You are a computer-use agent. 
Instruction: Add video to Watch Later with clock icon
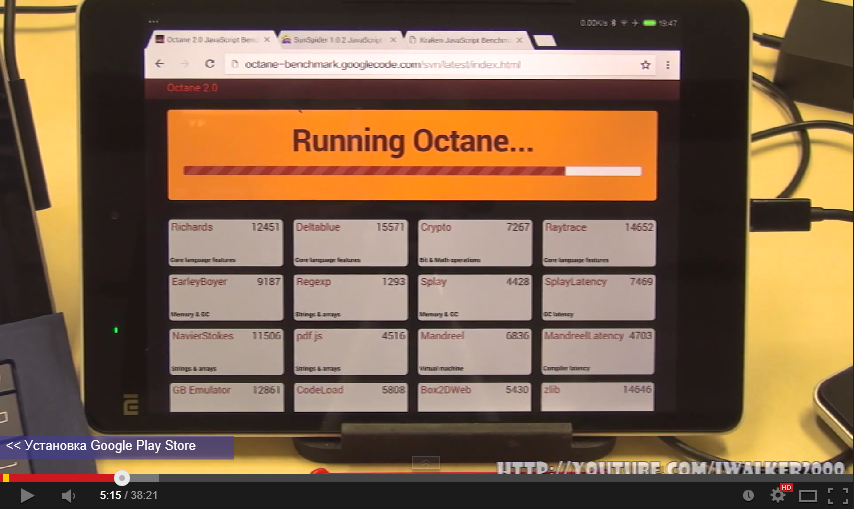[748, 495]
